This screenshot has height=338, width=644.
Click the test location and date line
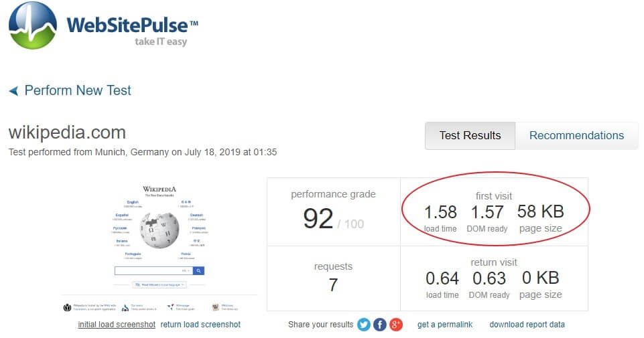point(143,152)
